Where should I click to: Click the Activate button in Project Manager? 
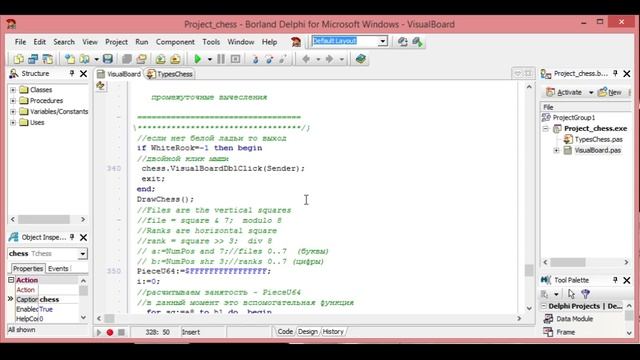(x=564, y=92)
